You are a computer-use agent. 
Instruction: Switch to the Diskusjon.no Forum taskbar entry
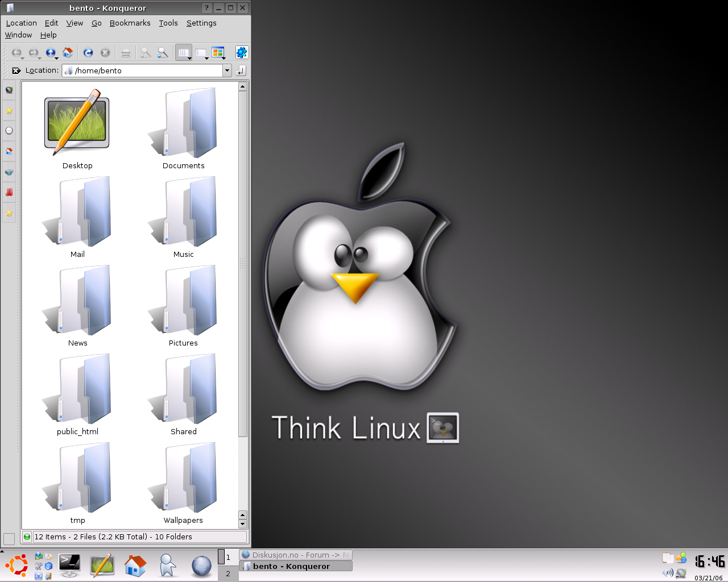(x=296, y=555)
